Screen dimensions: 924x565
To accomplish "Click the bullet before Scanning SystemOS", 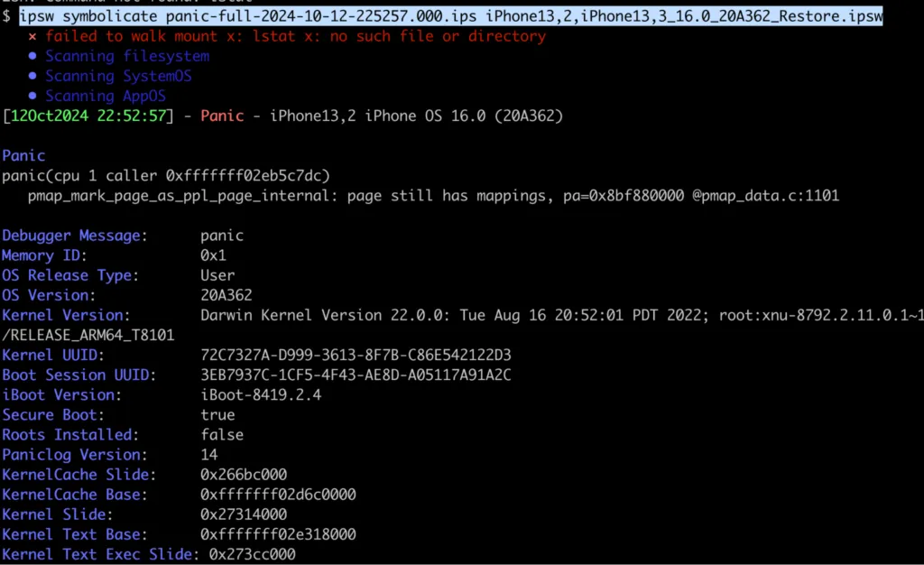I will tap(32, 76).
